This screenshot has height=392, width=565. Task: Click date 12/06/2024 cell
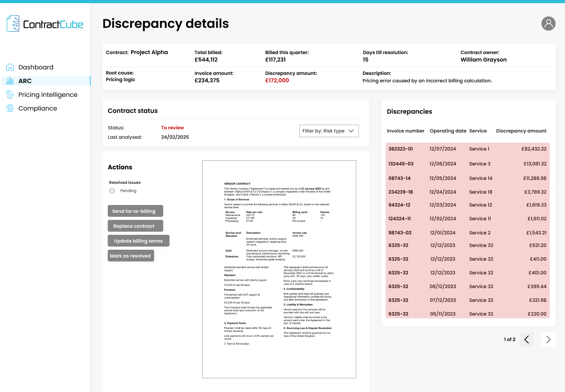click(443, 164)
